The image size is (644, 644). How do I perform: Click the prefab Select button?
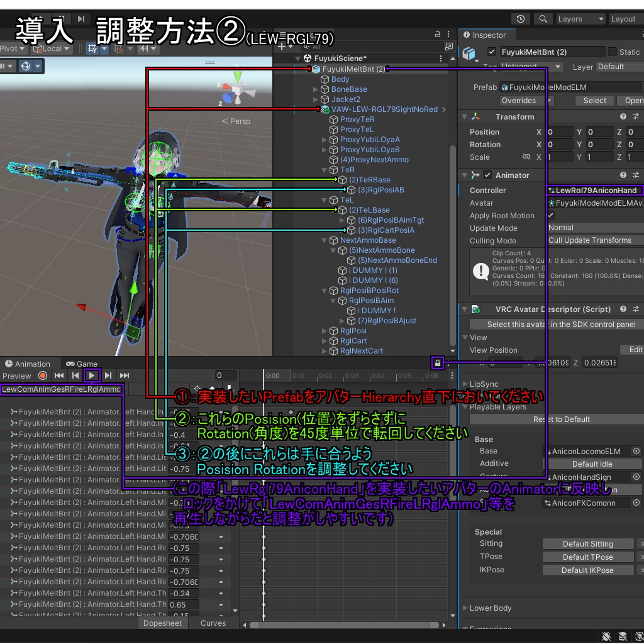point(595,101)
